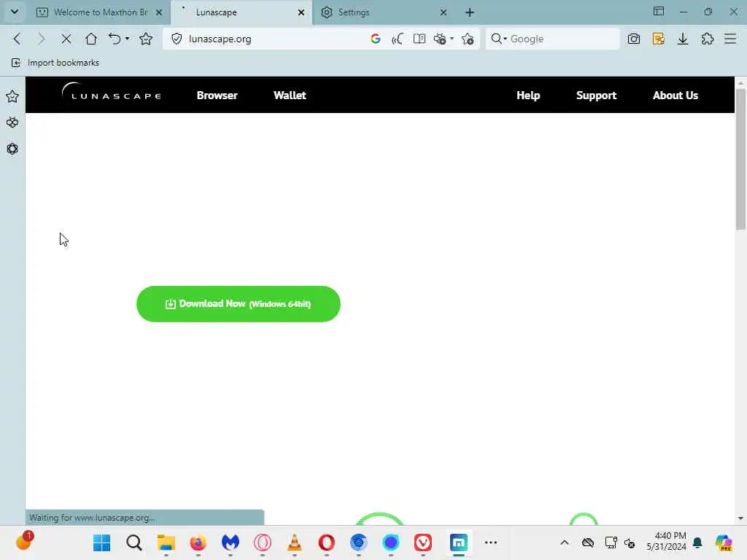Image resolution: width=747 pixels, height=560 pixels.
Task: Open search engine selector dropdown
Action: tap(499, 39)
